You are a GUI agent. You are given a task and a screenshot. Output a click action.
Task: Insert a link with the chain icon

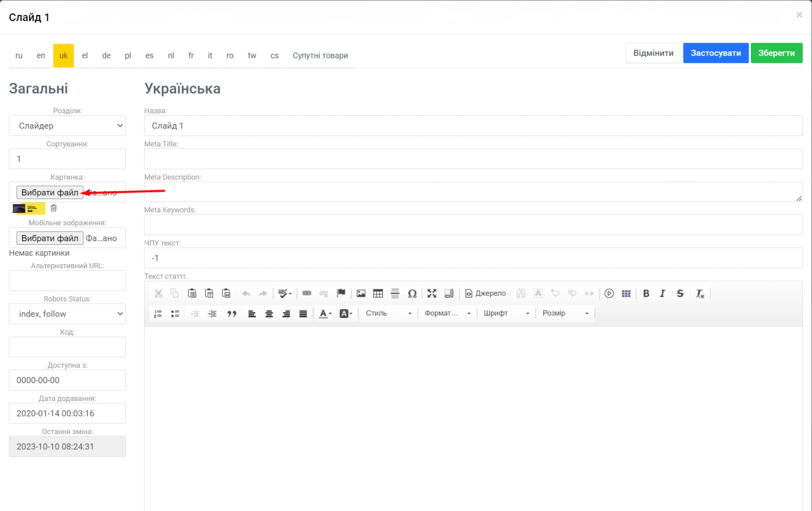coord(307,293)
